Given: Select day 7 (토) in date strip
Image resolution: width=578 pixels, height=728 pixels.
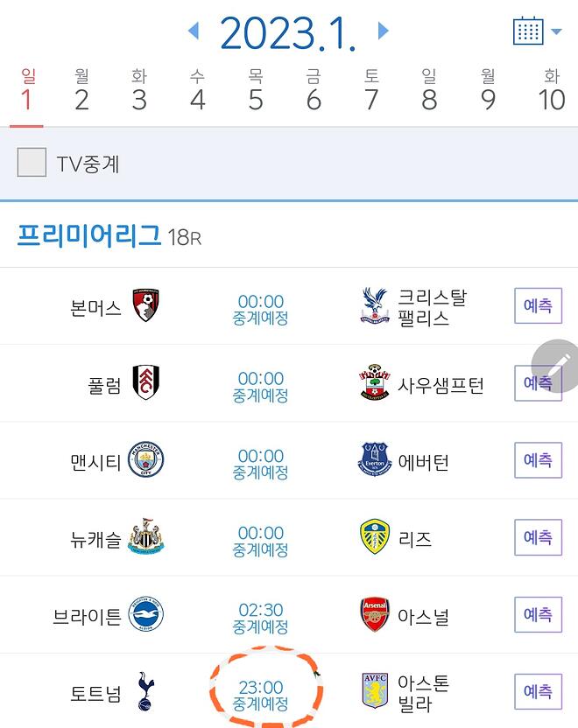Looking at the screenshot, I should 371,92.
